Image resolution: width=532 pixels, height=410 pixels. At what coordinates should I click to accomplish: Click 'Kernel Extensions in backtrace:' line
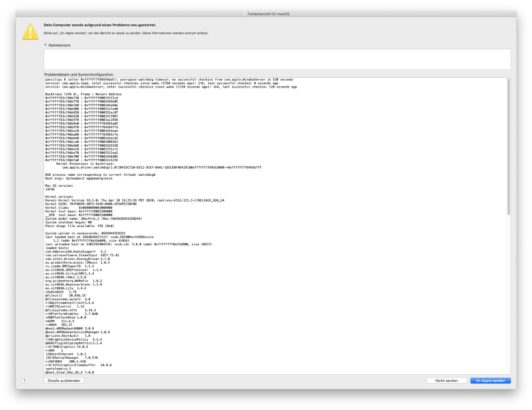point(85,164)
